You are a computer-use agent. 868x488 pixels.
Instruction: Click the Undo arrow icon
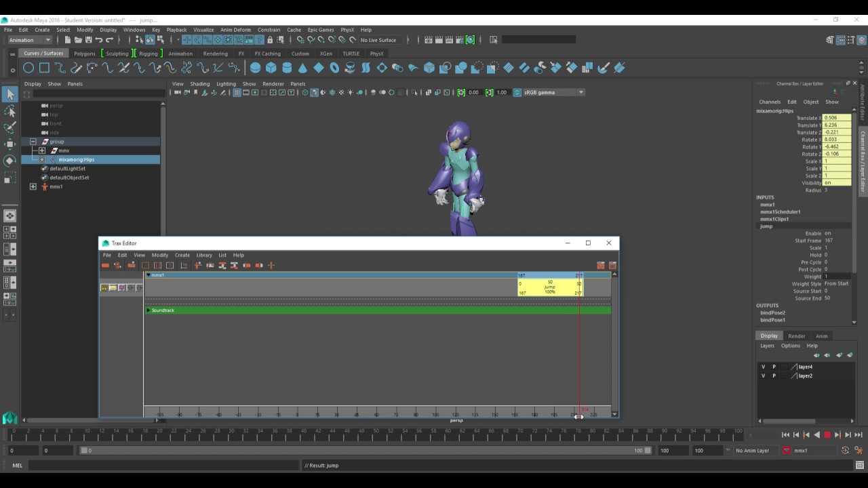click(x=100, y=40)
